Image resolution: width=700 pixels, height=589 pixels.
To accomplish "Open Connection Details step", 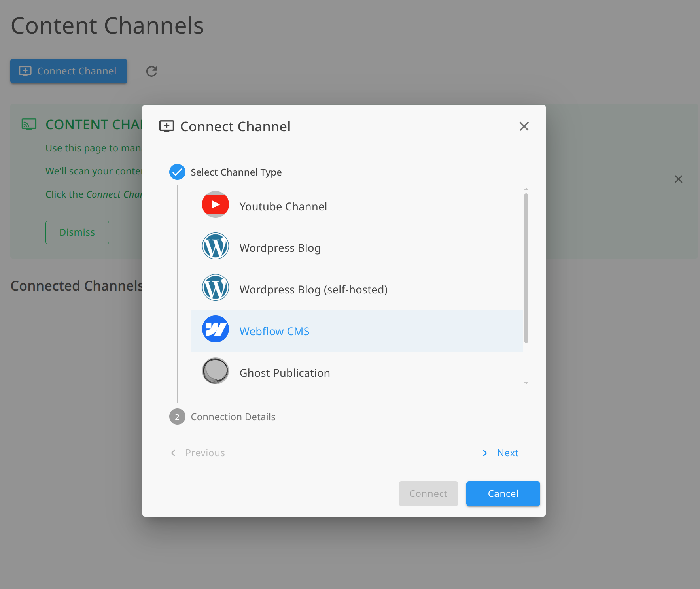I will [x=233, y=416].
